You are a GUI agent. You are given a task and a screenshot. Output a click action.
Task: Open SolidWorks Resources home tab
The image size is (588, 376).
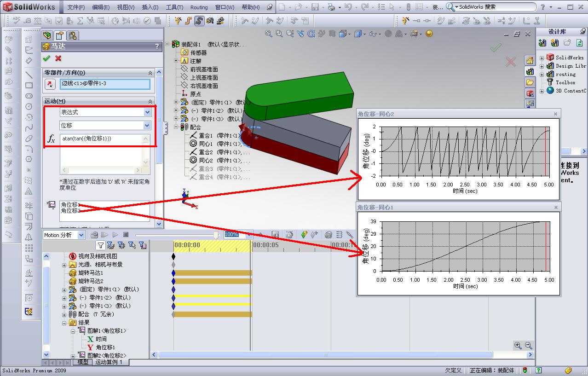(530, 61)
